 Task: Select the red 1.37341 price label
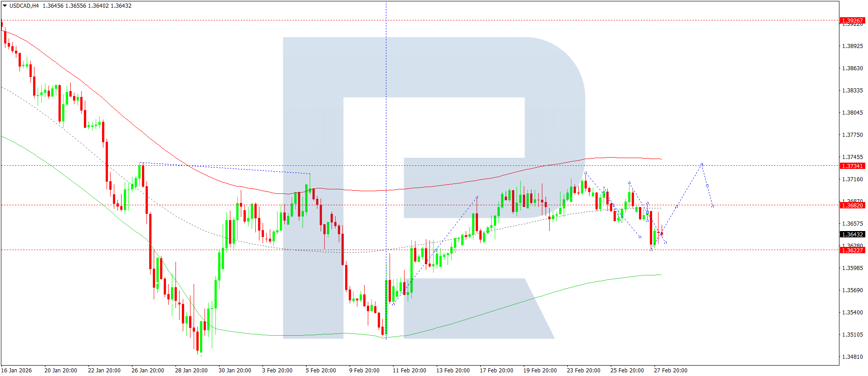pos(852,166)
